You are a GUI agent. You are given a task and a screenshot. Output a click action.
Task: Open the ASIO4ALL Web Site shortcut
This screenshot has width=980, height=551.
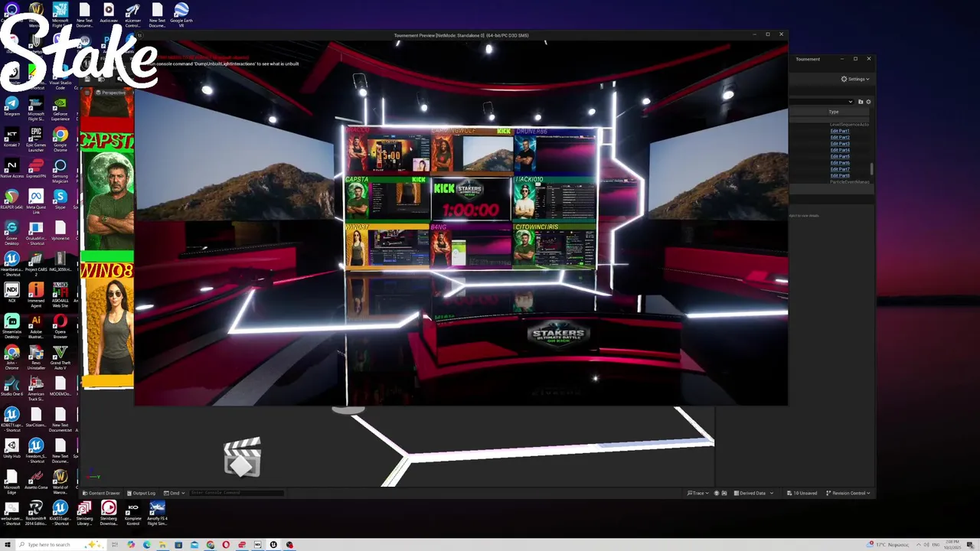(60, 296)
